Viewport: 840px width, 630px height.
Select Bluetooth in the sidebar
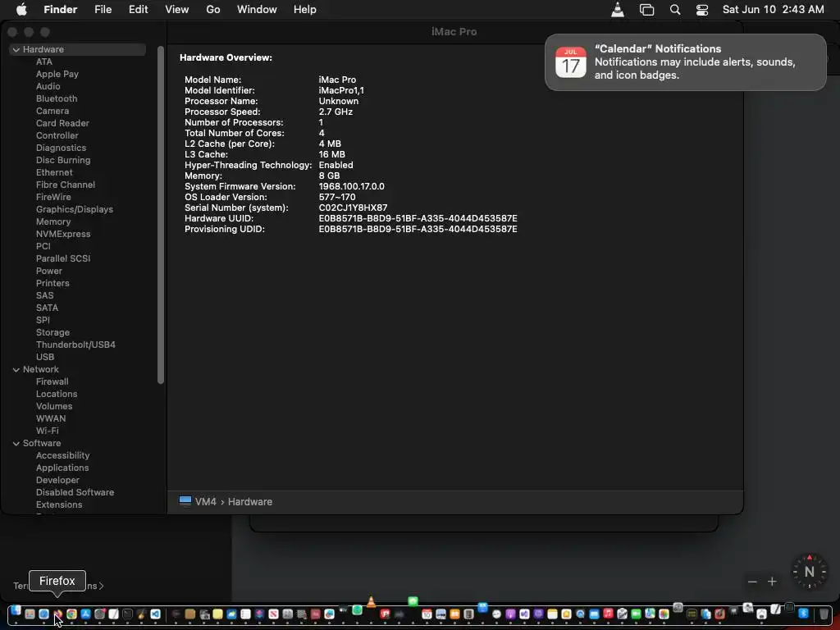(x=57, y=98)
